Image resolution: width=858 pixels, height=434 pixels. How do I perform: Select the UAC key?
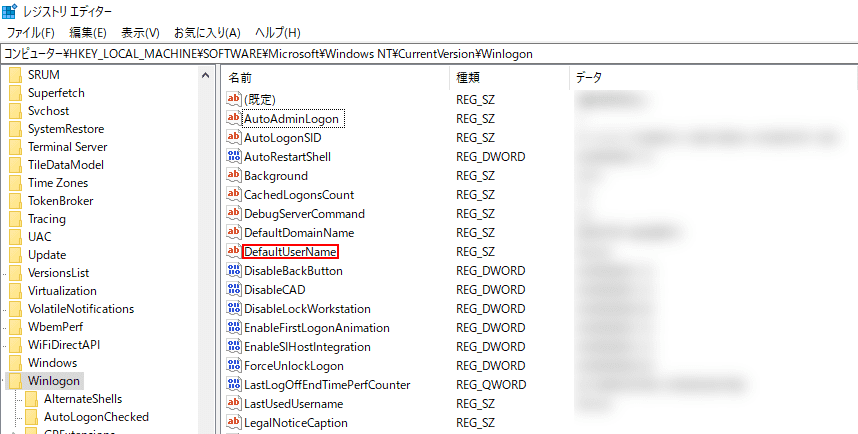point(39,237)
